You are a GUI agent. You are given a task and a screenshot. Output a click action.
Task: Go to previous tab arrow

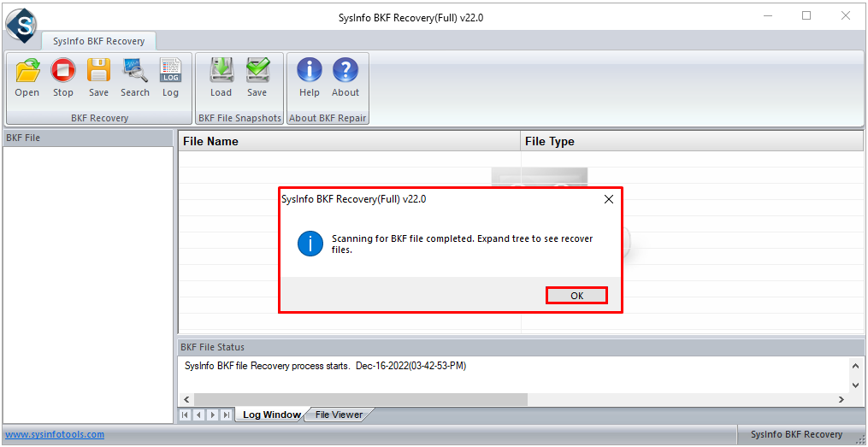tap(198, 415)
